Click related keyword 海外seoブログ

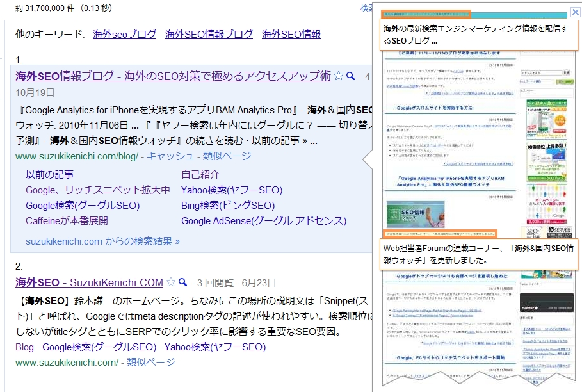click(125, 35)
